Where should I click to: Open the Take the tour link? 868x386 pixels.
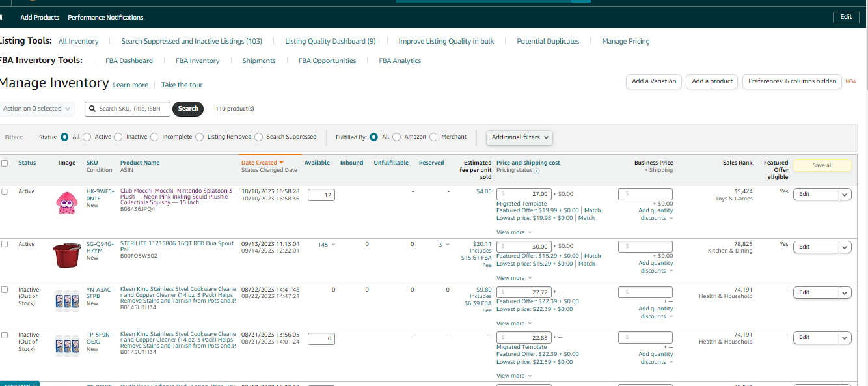coord(182,85)
